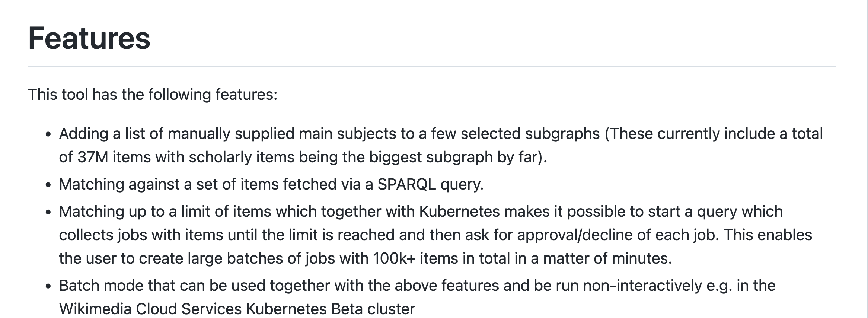Click the bullet dot before "Adding a list"
Screen dimensions: 868x318
48,134
